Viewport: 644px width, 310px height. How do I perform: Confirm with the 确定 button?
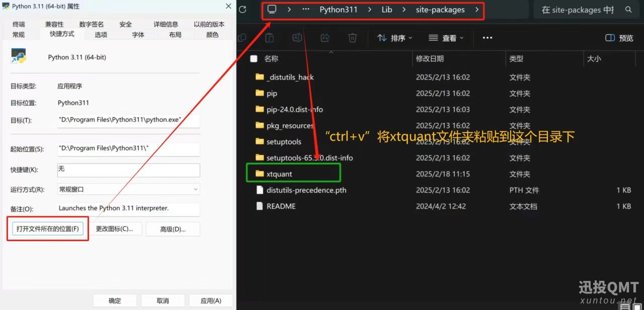115,300
